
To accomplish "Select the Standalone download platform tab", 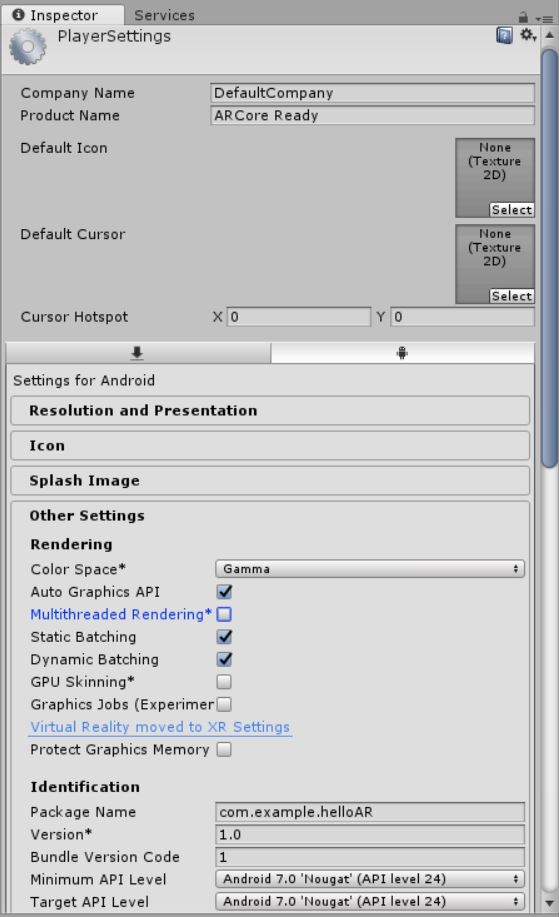I will tap(138, 353).
